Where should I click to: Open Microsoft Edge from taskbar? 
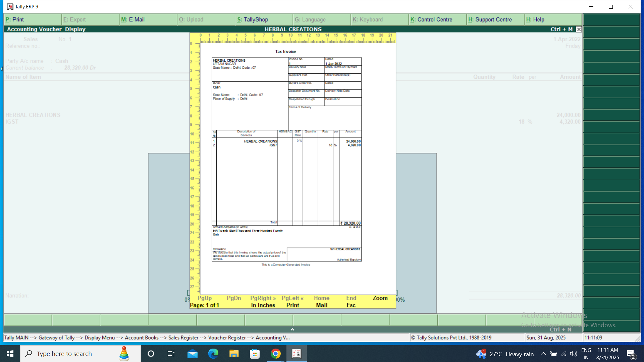[213, 354]
